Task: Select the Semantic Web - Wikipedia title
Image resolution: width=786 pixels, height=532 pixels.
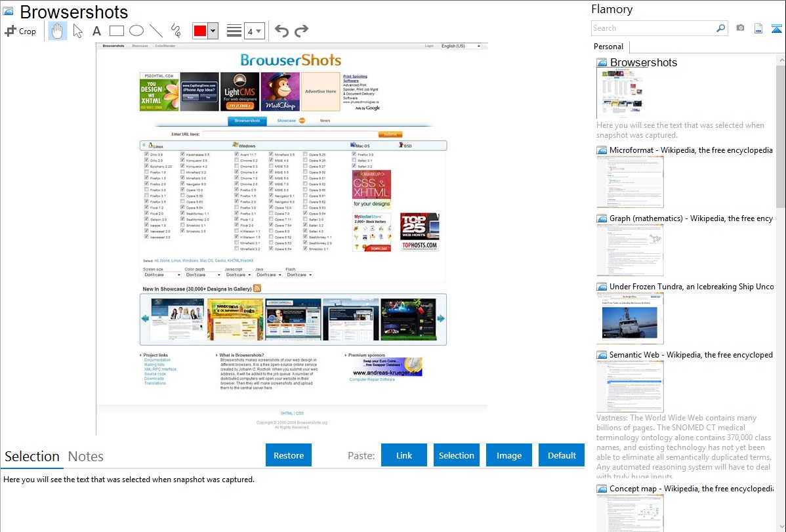Action: 691,354
